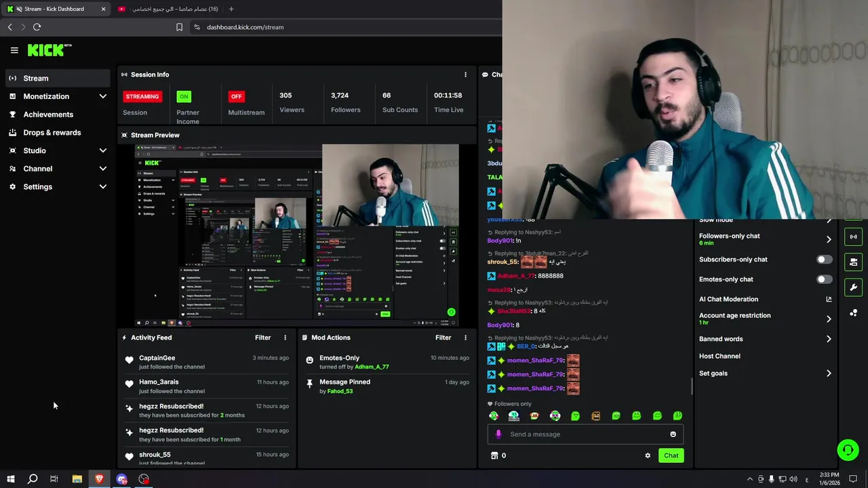The width and height of the screenshot is (868, 488).
Task: Open File Explorer from the taskbar
Action: point(77,479)
